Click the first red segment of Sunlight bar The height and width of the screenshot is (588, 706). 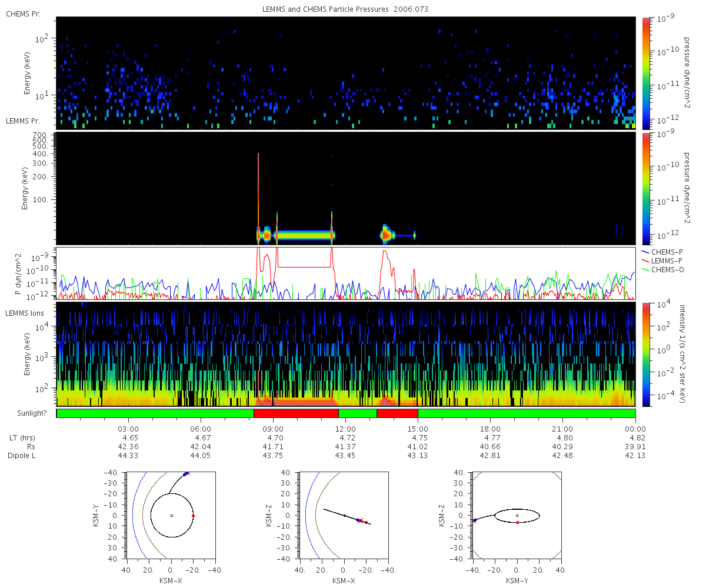point(296,413)
